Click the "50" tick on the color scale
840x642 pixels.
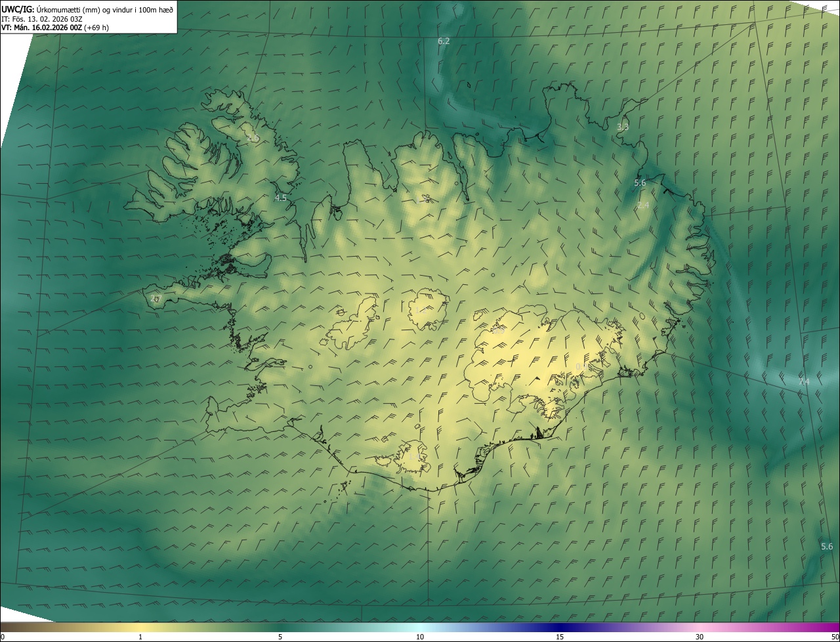[x=835, y=637]
